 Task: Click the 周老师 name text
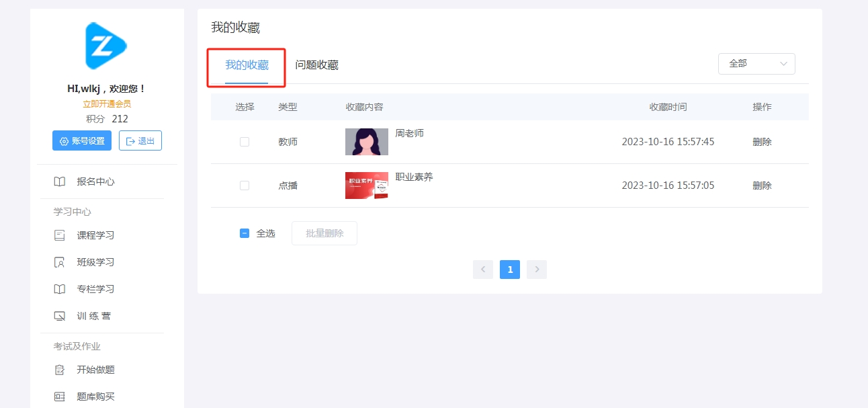[x=410, y=133]
